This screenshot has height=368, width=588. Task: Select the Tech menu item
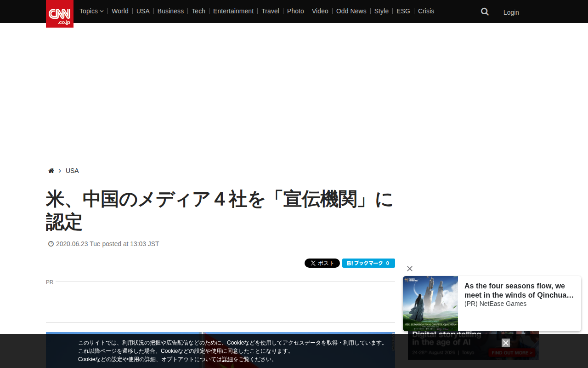point(198,11)
